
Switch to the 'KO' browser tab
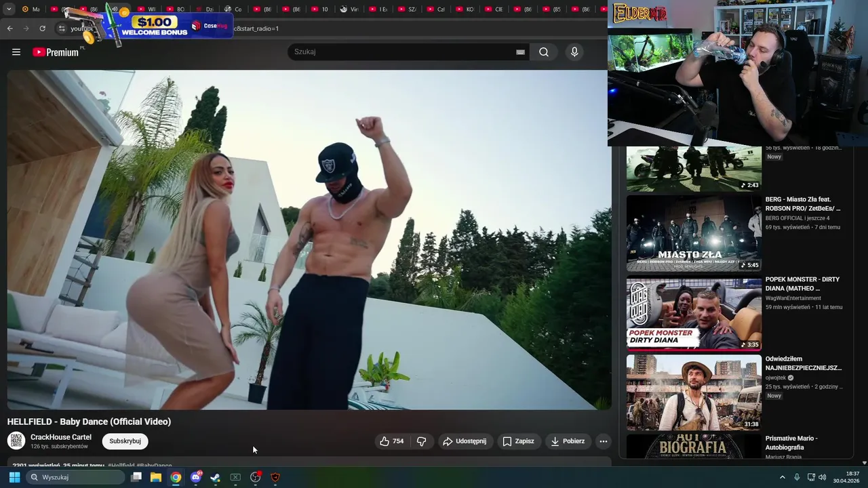[465, 9]
